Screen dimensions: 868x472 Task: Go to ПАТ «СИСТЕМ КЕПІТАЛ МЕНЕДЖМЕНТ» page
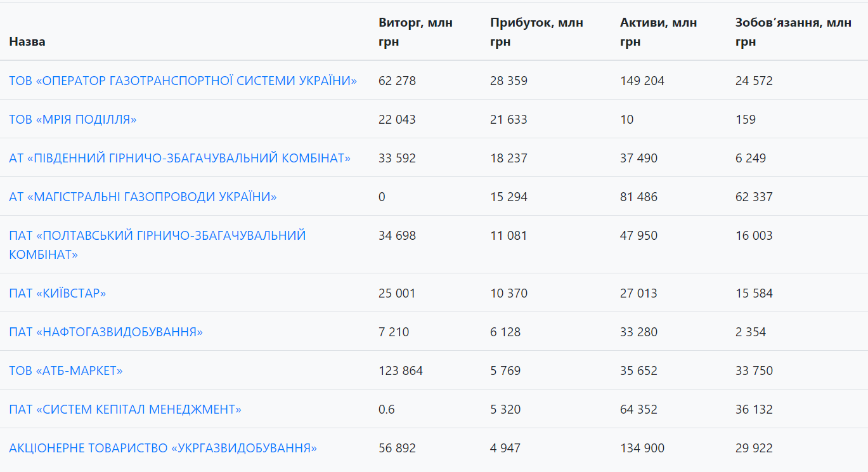[x=125, y=409]
